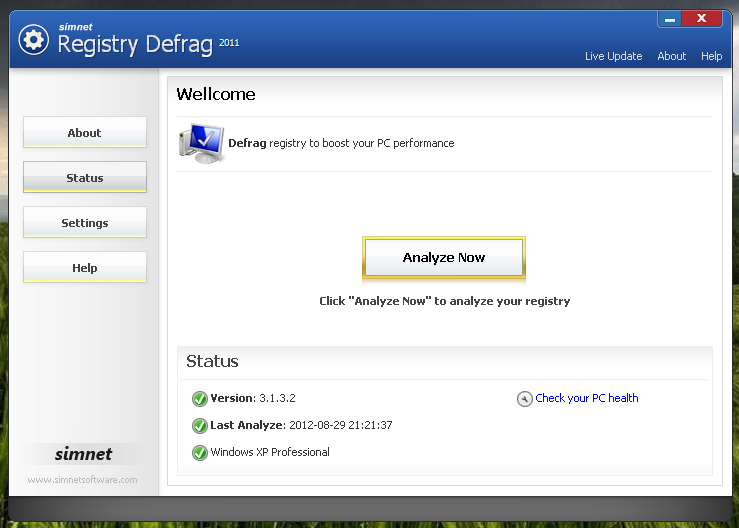739x528 pixels.
Task: Select the Help button in the sidebar
Action: point(85,268)
